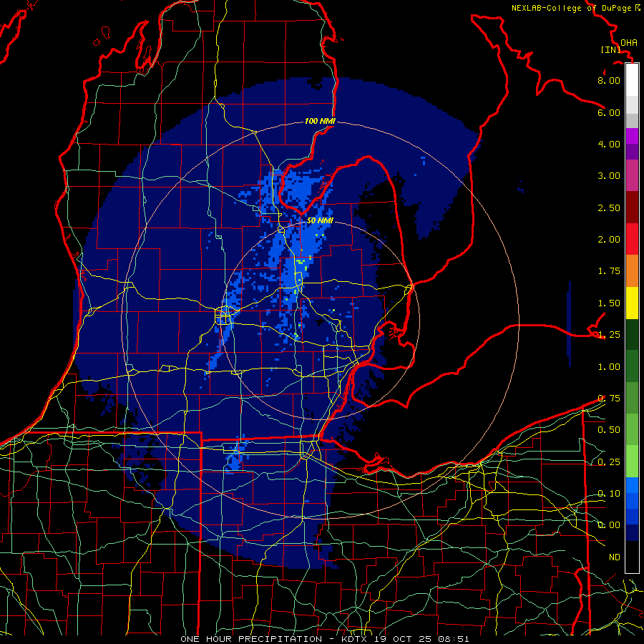Click the 2.00 legend value

(609, 240)
